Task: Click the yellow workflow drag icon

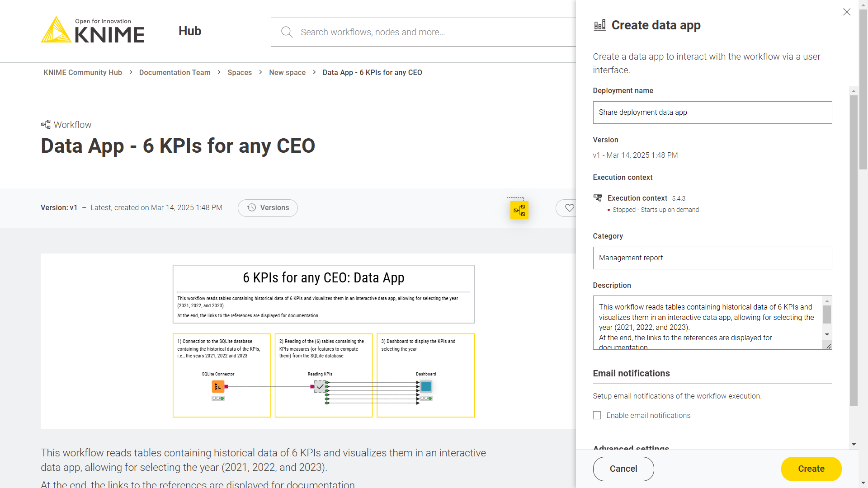Action: coord(519,210)
